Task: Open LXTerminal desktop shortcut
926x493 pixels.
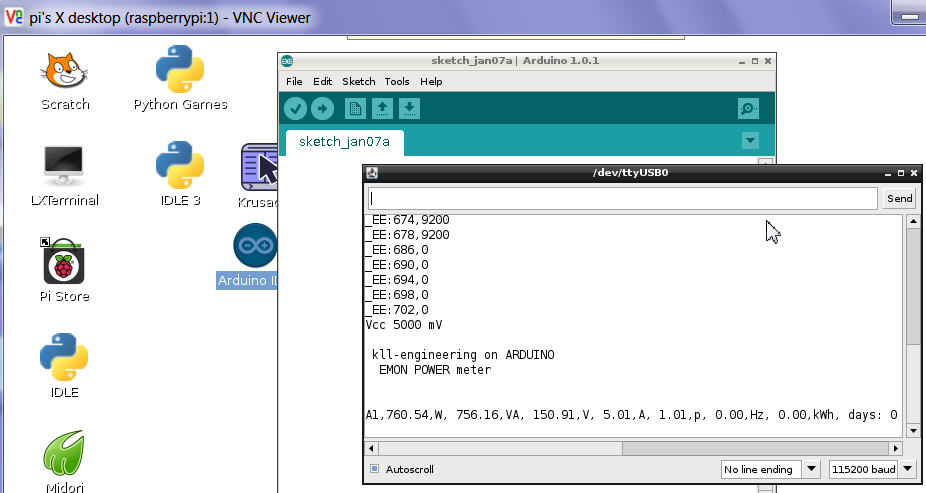Action: 65,174
